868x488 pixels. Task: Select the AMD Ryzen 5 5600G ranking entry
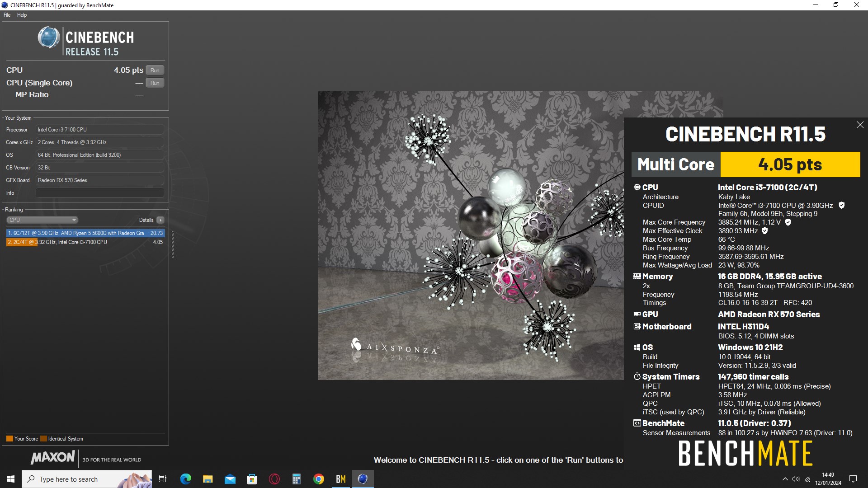[85, 233]
